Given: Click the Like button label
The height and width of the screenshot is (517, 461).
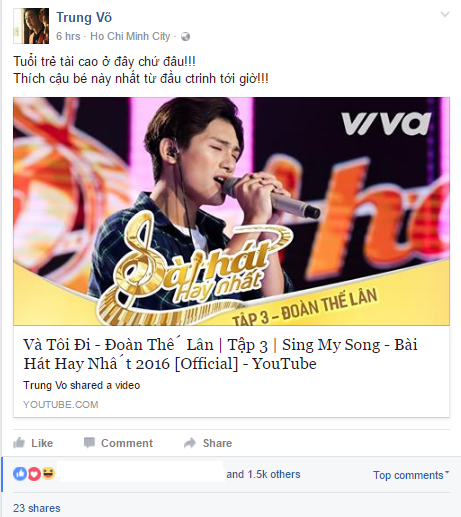Looking at the screenshot, I should tap(42, 443).
